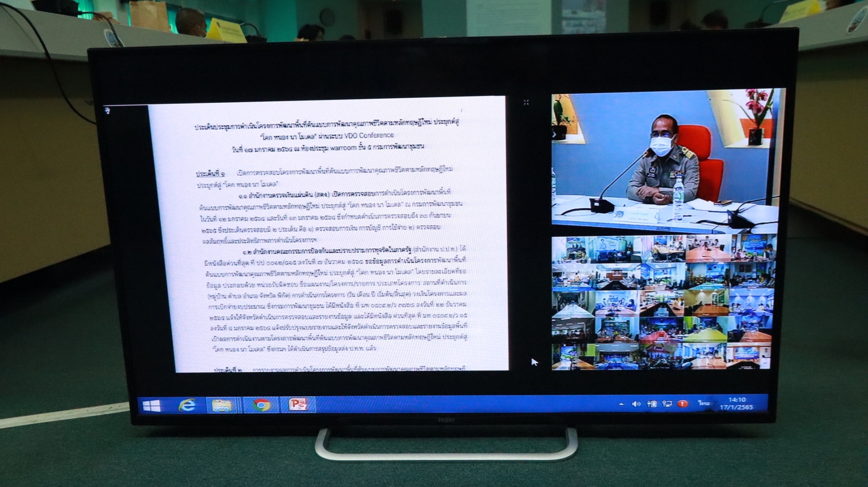Open the Windows Start button
This screenshot has height=487, width=868.
(x=152, y=406)
